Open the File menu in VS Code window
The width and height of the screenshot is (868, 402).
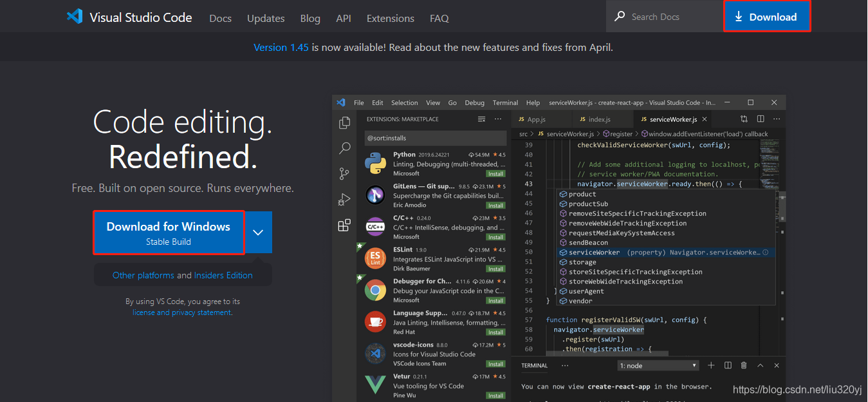coord(359,102)
